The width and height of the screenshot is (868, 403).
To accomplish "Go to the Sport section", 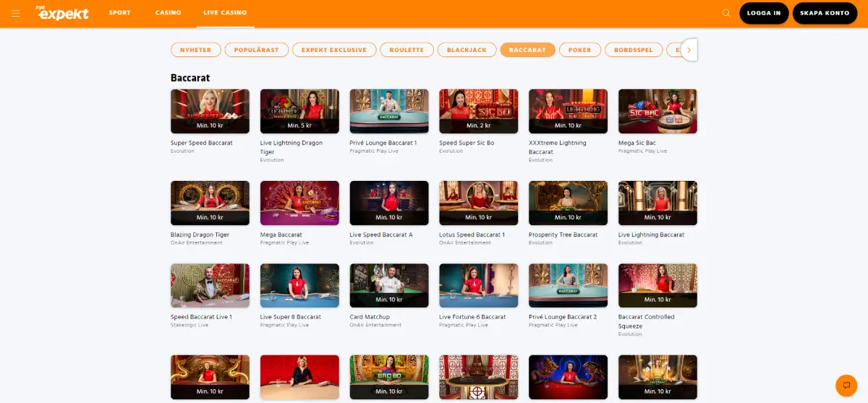I will [x=119, y=13].
